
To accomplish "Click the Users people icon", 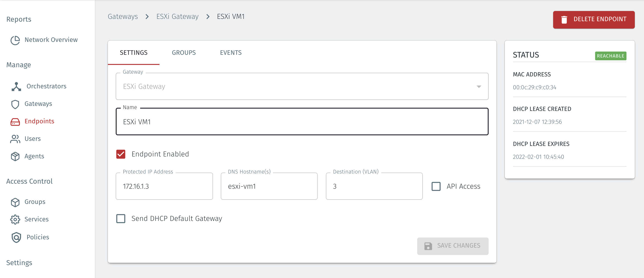I will pyautogui.click(x=15, y=139).
